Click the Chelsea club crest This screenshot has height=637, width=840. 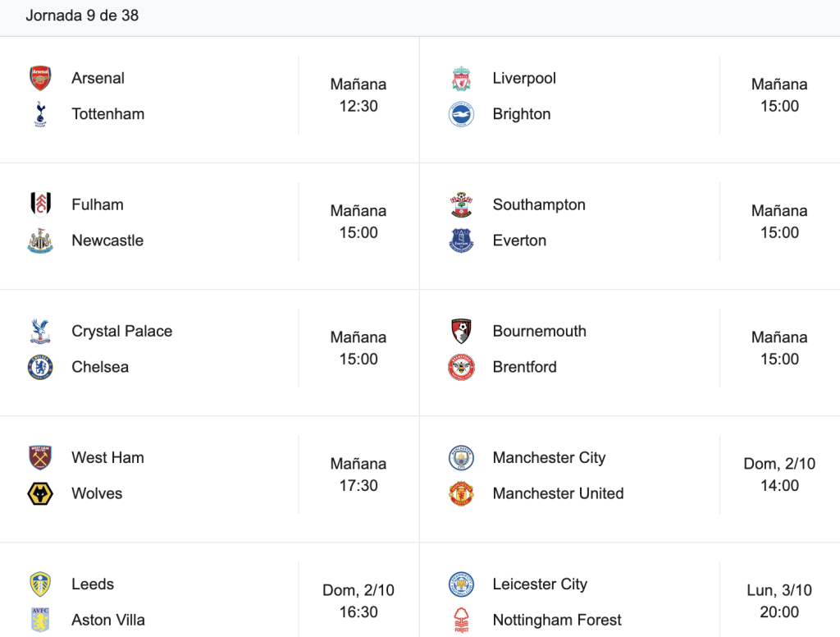pyautogui.click(x=40, y=367)
